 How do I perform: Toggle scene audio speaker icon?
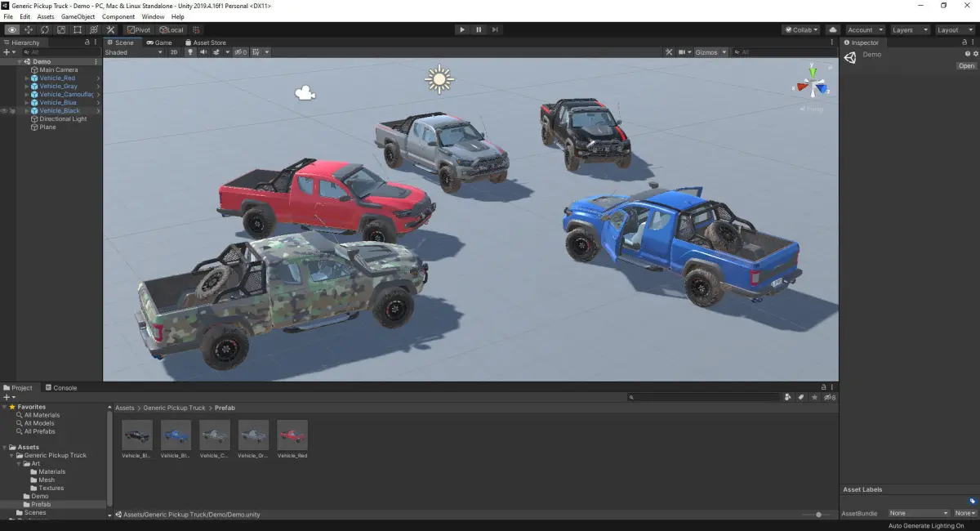pos(203,52)
